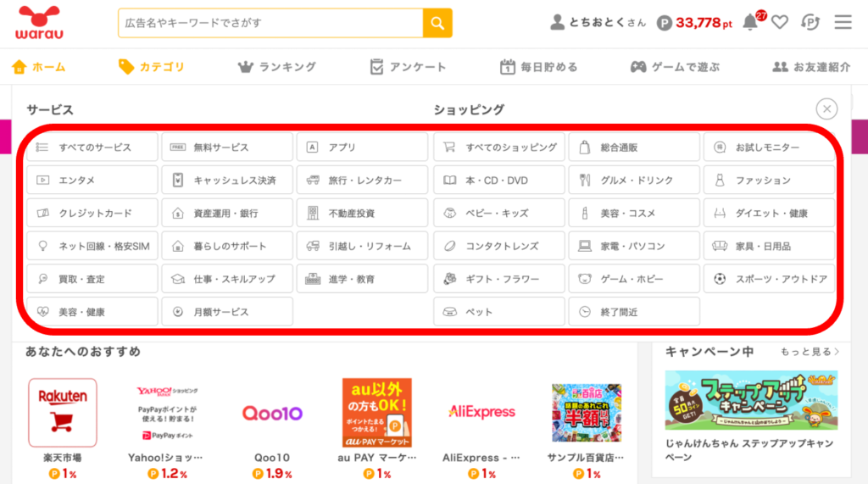Image resolution: width=868 pixels, height=484 pixels.
Task: Click the point history refresh icon
Action: (x=811, y=23)
